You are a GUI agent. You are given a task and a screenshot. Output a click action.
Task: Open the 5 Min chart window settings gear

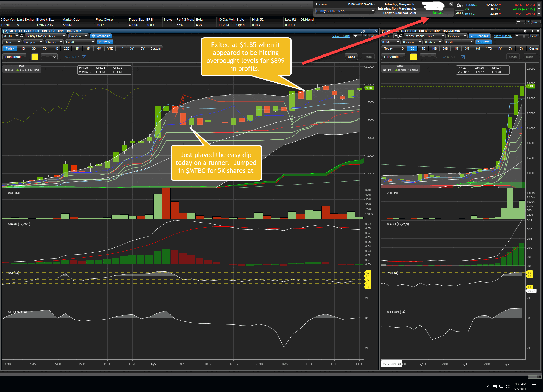tap(363, 31)
